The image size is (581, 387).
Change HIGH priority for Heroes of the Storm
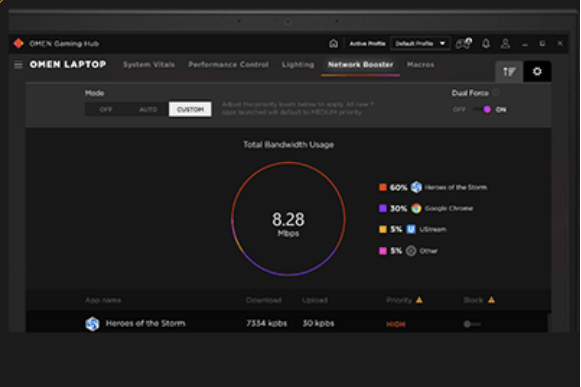(396, 324)
